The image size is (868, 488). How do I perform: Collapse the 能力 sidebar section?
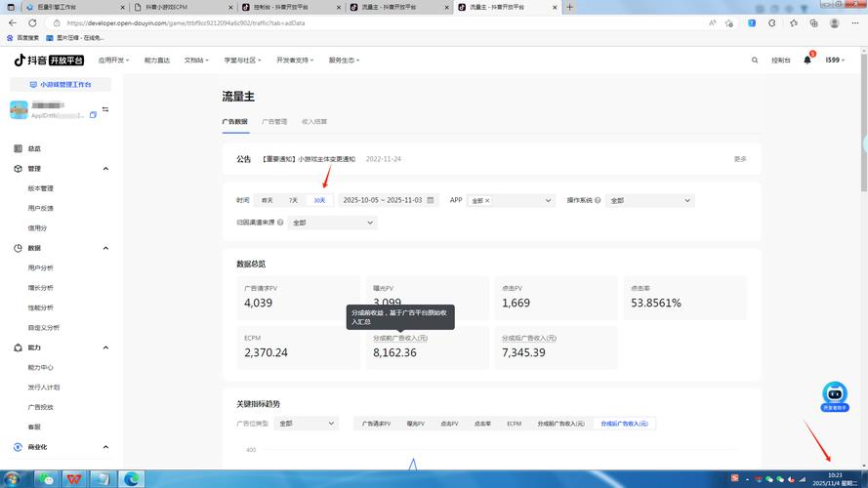click(x=105, y=347)
